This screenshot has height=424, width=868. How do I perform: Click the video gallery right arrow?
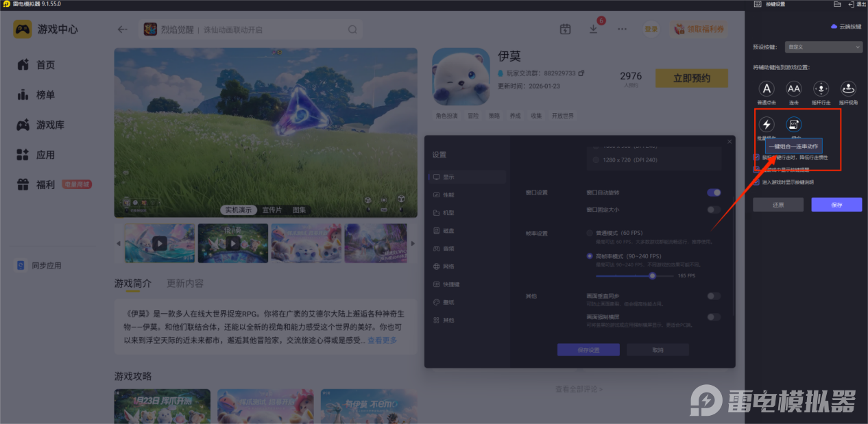click(x=412, y=243)
